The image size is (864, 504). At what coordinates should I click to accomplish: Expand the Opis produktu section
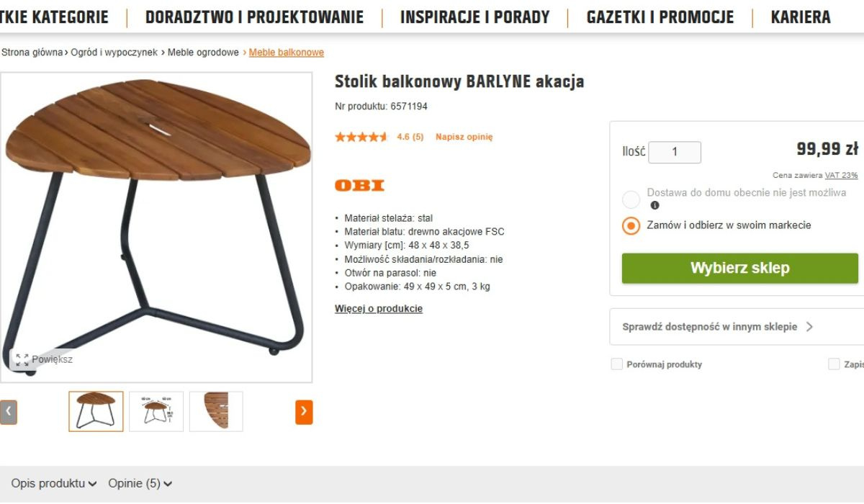[x=54, y=484]
